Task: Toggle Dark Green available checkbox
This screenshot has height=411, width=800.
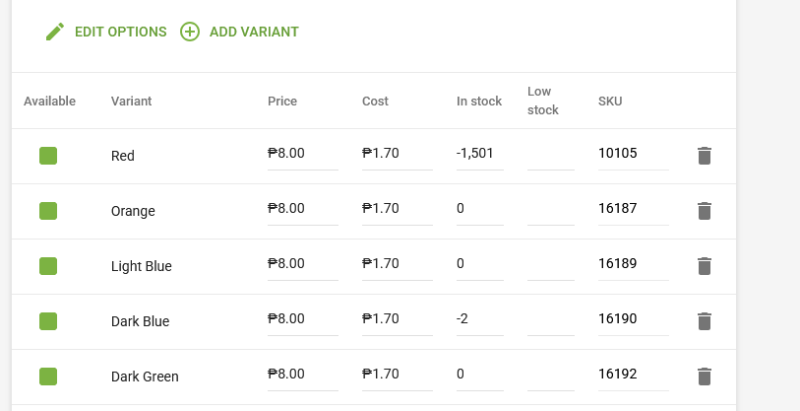Action: click(x=48, y=376)
